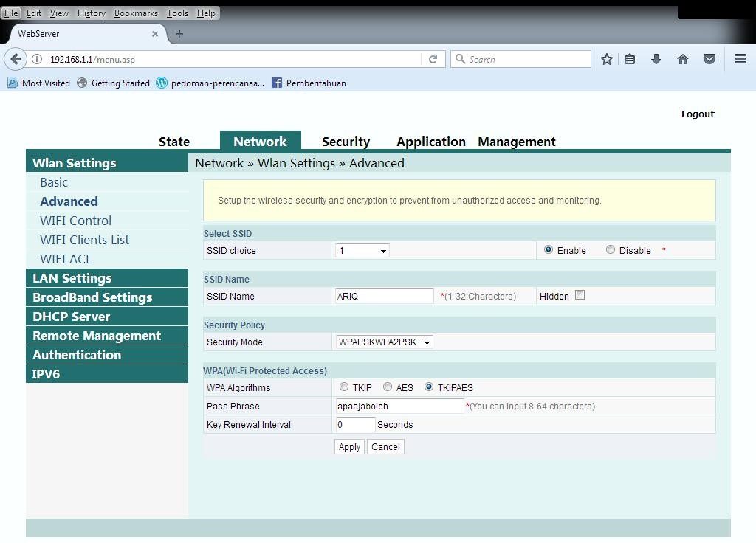The width and height of the screenshot is (756, 543).
Task: Click the Logout link
Action: (698, 114)
